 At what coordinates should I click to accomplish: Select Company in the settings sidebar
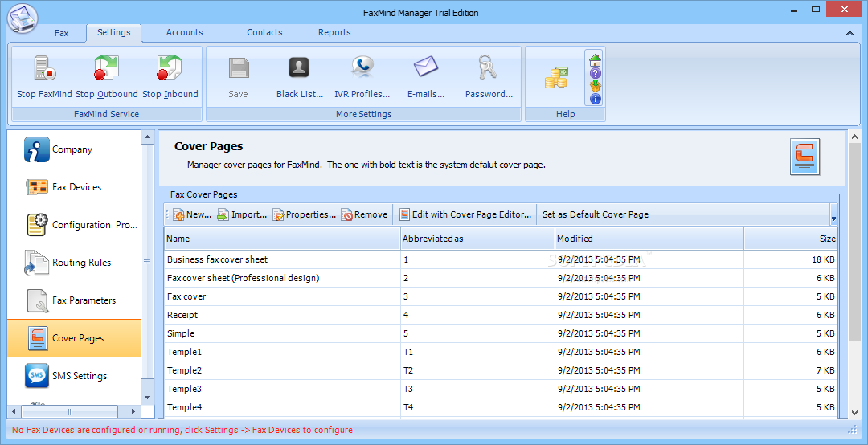[74, 149]
